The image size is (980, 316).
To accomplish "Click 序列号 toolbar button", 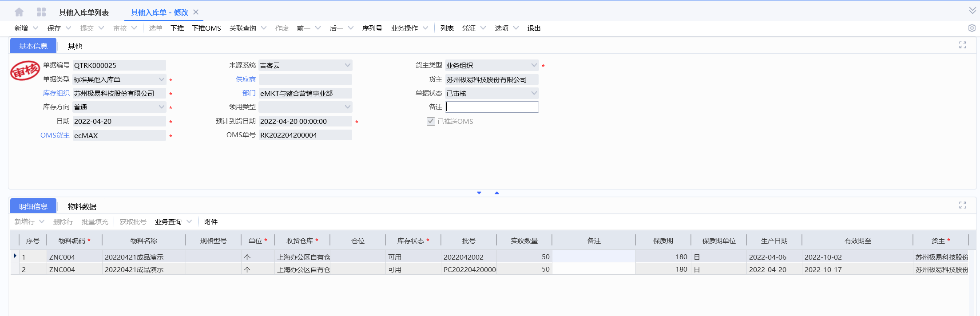I will (x=372, y=28).
